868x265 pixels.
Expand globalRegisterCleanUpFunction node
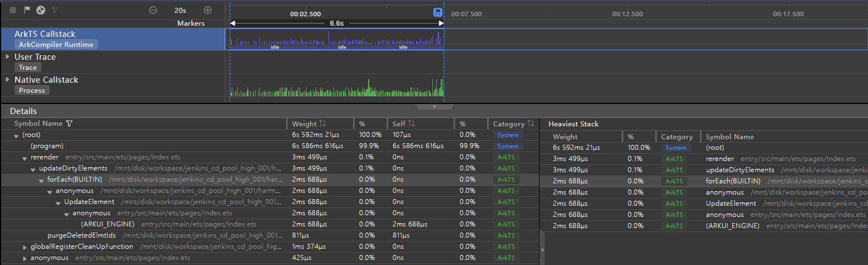coord(25,247)
